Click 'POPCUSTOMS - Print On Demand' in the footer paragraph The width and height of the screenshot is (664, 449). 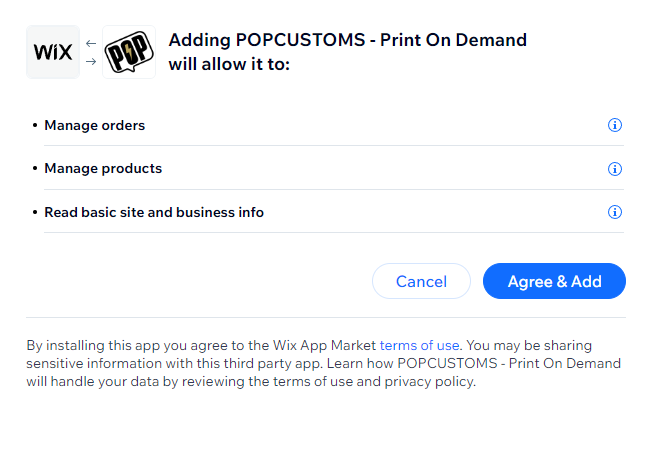[509, 363]
